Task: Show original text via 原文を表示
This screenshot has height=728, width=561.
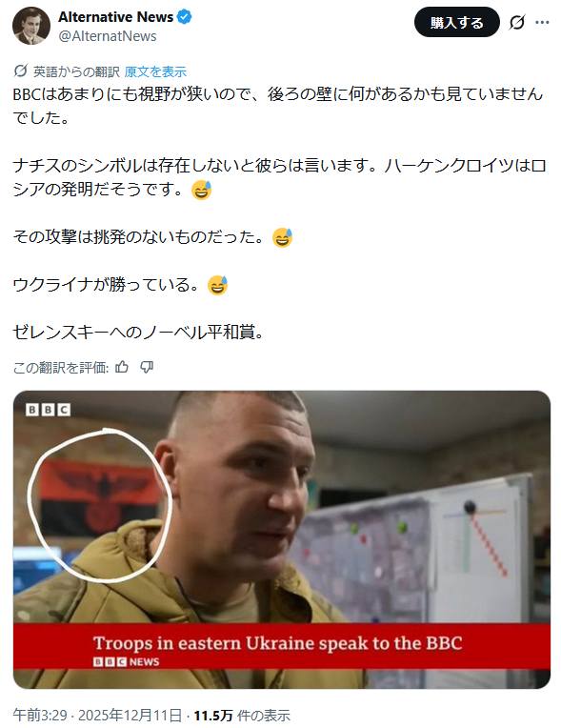Action: [155, 71]
